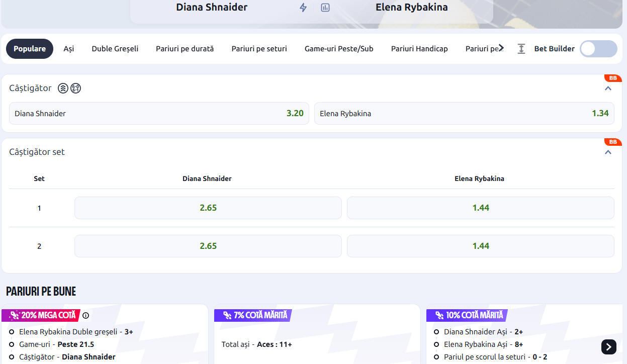The width and height of the screenshot is (627, 364).
Task: Click Elena Rybakina name in match header
Action: [x=411, y=7]
